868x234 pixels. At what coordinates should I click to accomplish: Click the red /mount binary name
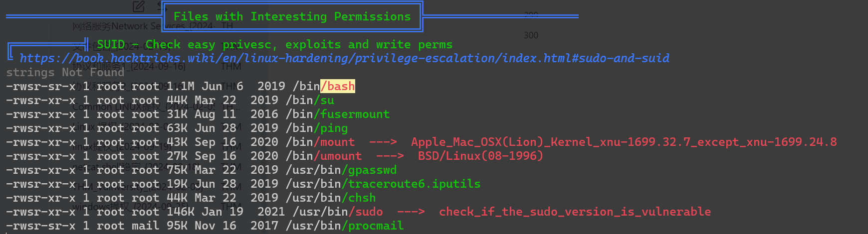(334, 142)
